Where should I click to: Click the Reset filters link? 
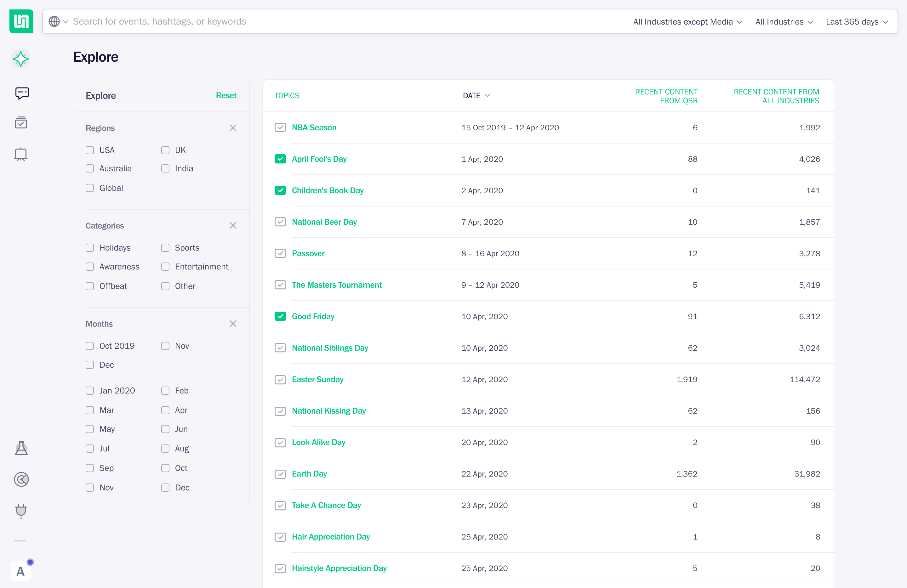(x=226, y=96)
